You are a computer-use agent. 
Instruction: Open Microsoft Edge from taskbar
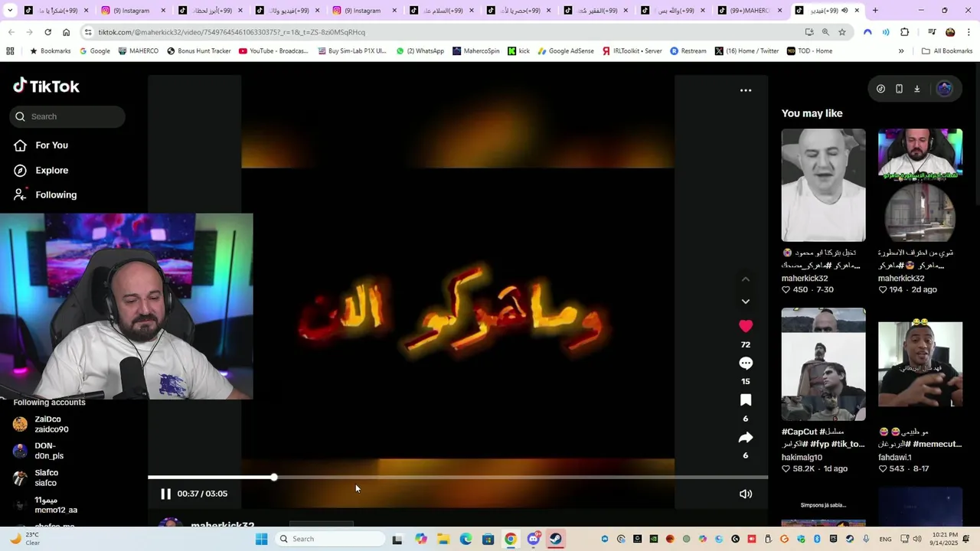pyautogui.click(x=465, y=539)
